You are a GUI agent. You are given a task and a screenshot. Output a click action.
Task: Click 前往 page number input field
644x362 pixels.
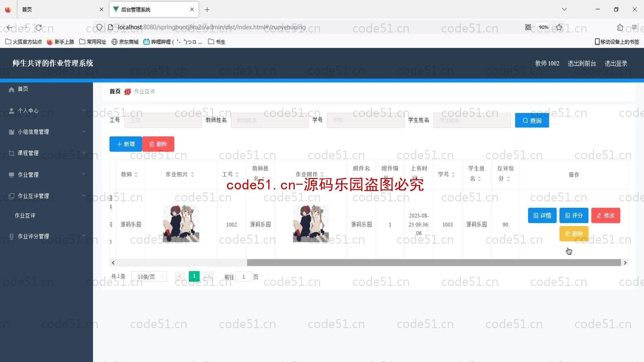coord(244,276)
